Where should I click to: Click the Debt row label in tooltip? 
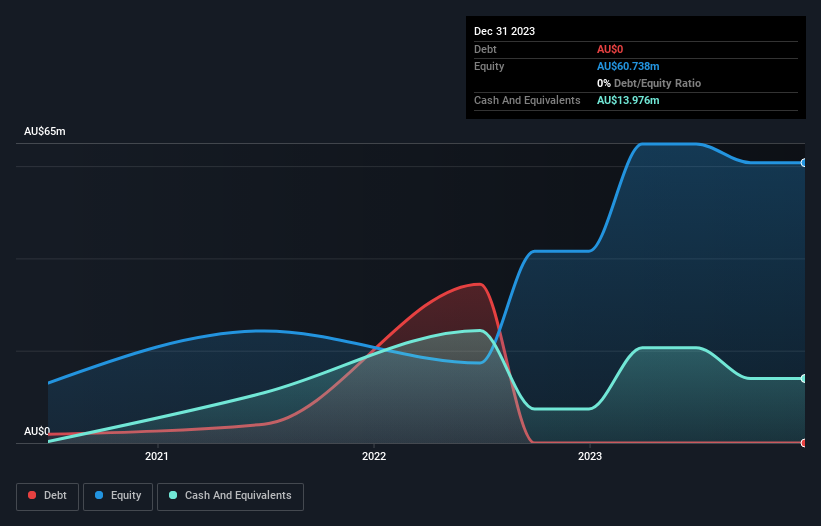485,49
